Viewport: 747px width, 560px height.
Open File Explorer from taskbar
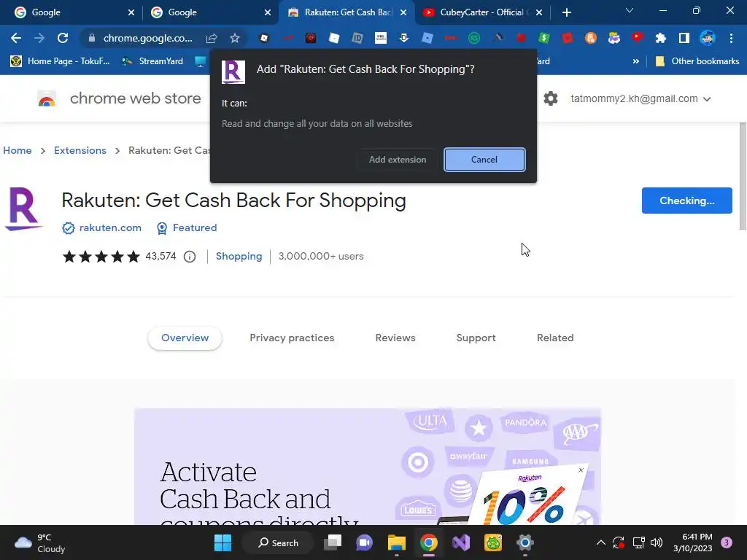coord(396,542)
